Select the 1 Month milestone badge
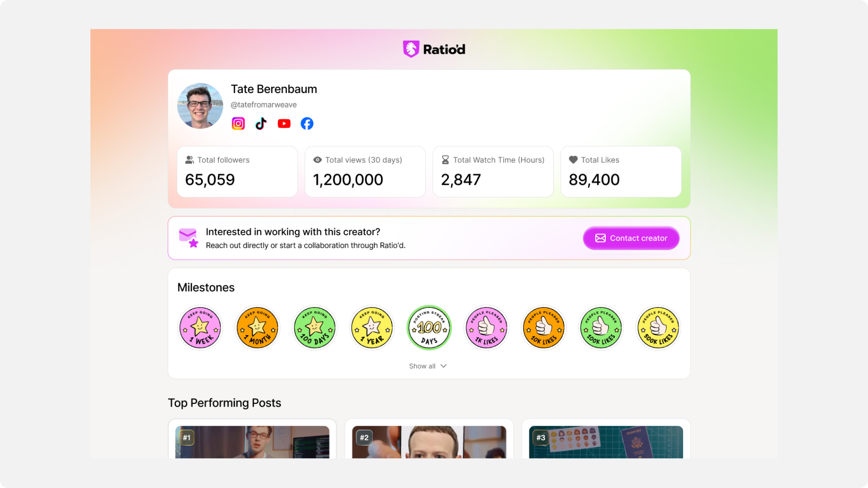The image size is (868, 488). [257, 328]
